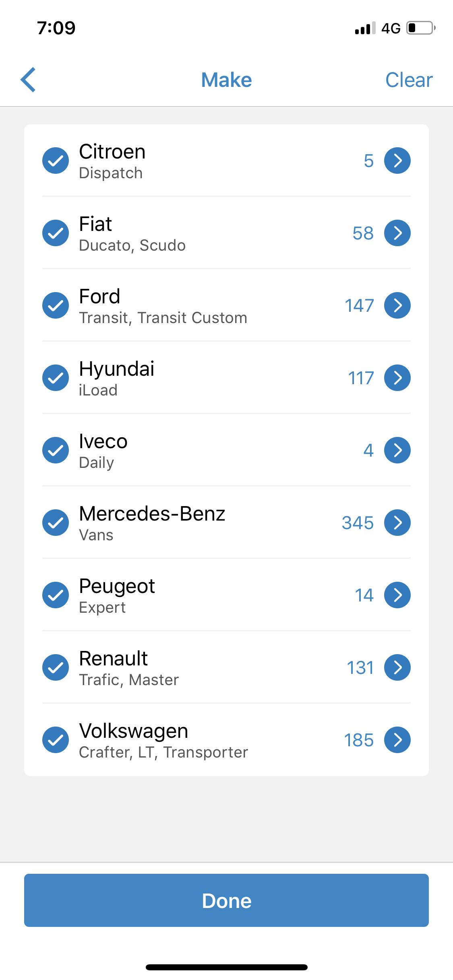Tap Clear to reset selections
Image resolution: width=453 pixels, height=980 pixels.
409,80
